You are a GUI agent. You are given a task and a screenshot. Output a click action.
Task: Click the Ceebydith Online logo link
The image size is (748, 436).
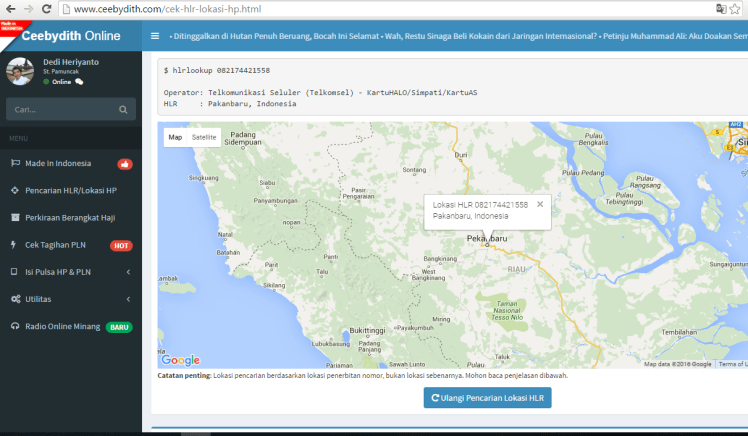pyautogui.click(x=70, y=36)
